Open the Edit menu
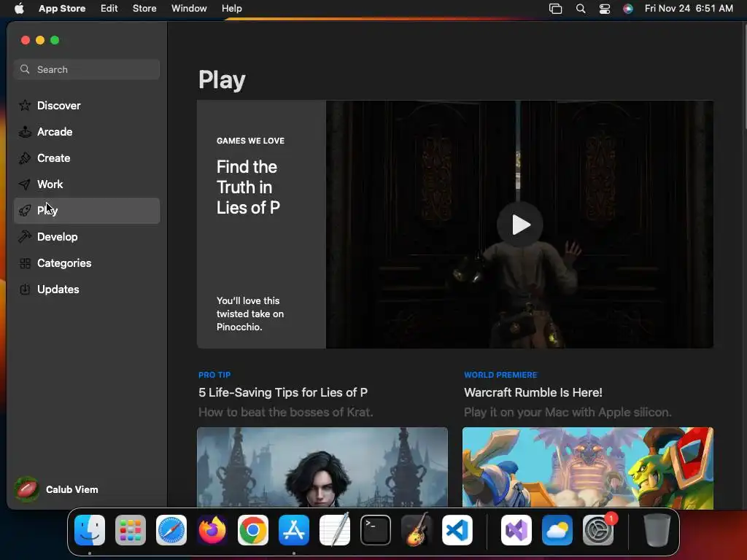The height and width of the screenshot is (560, 747). tap(109, 9)
